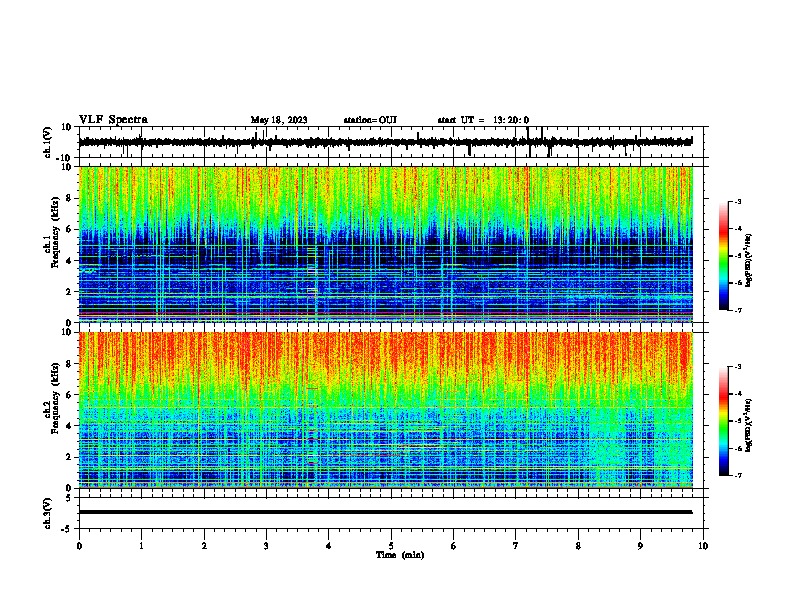Click the time axis tick label "7"
Viewport: 792px width, 612px height.
tap(516, 546)
